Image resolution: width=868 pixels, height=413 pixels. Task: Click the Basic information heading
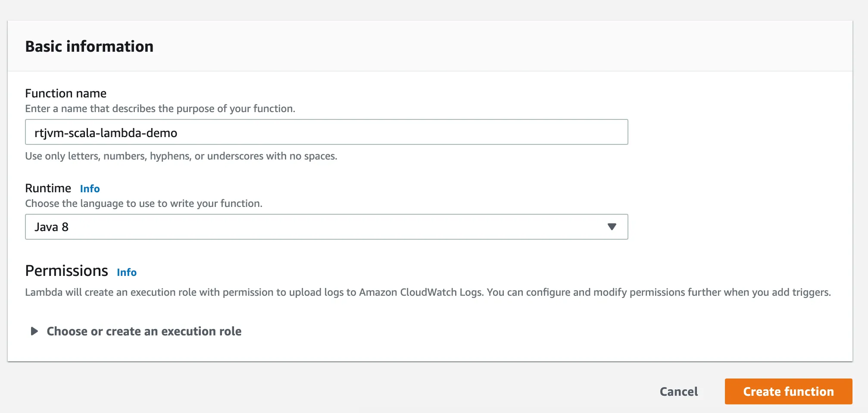point(89,46)
